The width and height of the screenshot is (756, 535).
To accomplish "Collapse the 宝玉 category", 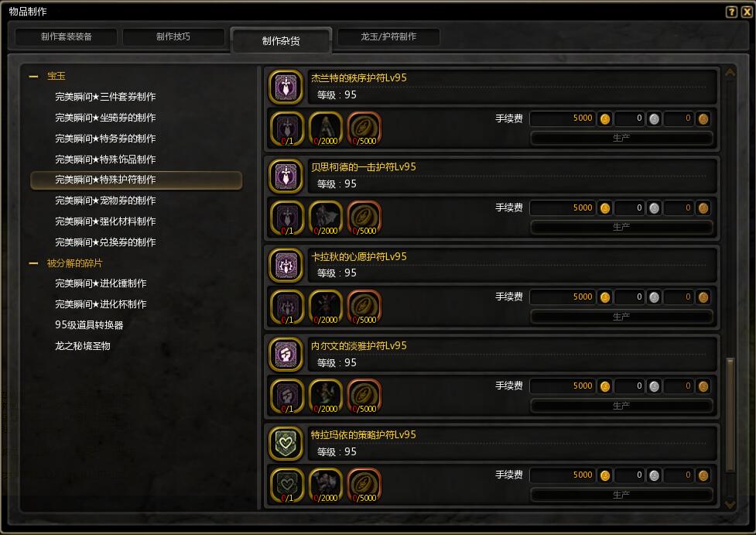I will tap(34, 76).
